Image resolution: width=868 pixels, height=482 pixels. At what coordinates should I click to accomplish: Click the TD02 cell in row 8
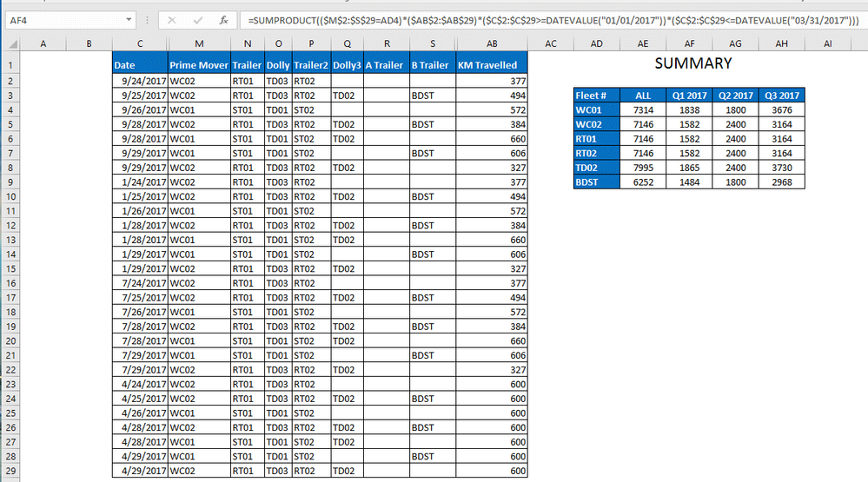click(347, 168)
